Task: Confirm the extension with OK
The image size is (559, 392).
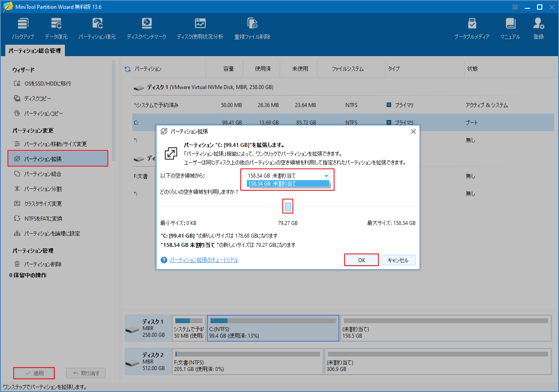Action: point(361,260)
